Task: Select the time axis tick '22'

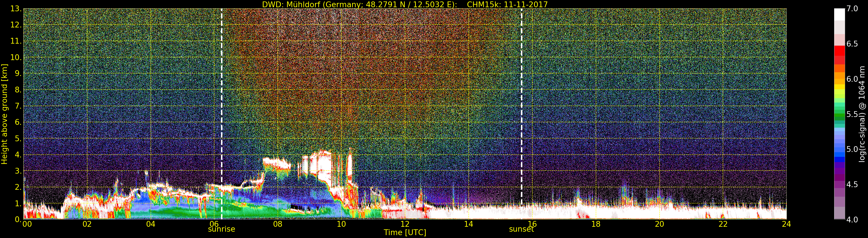Action: pyautogui.click(x=723, y=224)
